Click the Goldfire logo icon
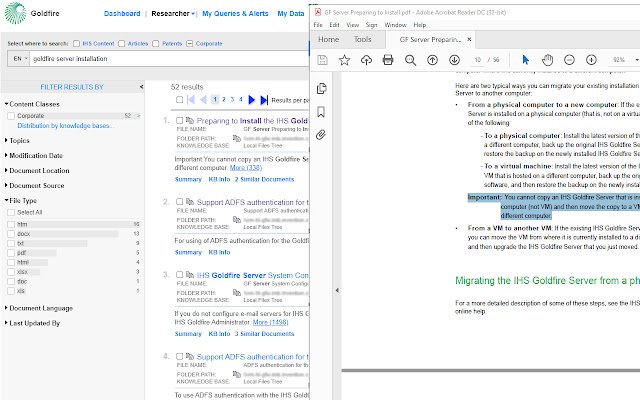The height and width of the screenshot is (400, 640). click(x=15, y=13)
